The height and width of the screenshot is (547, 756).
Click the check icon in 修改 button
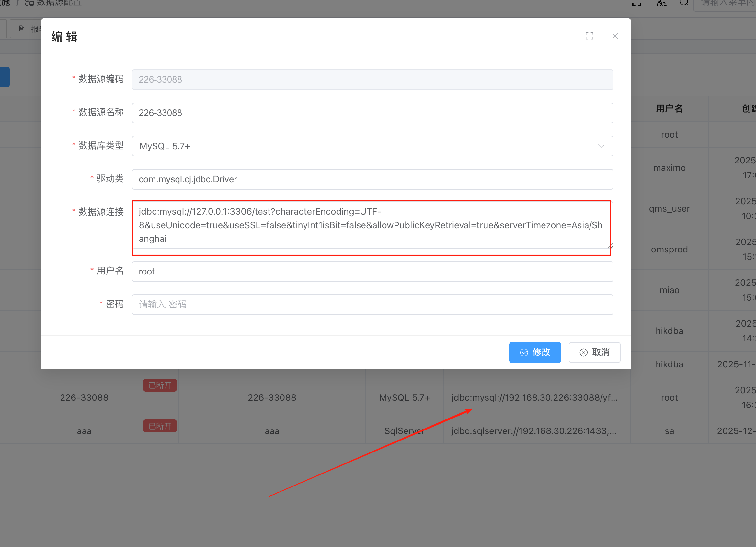(524, 352)
